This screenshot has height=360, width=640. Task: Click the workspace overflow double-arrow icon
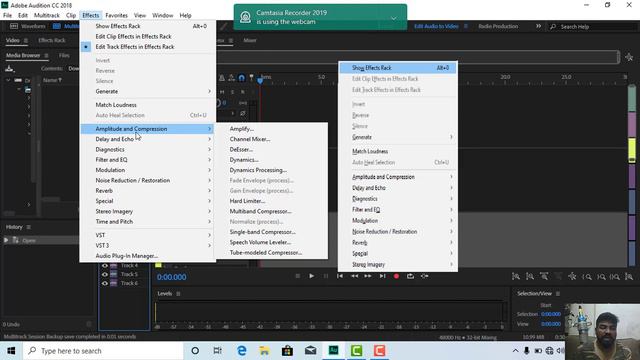(x=538, y=26)
